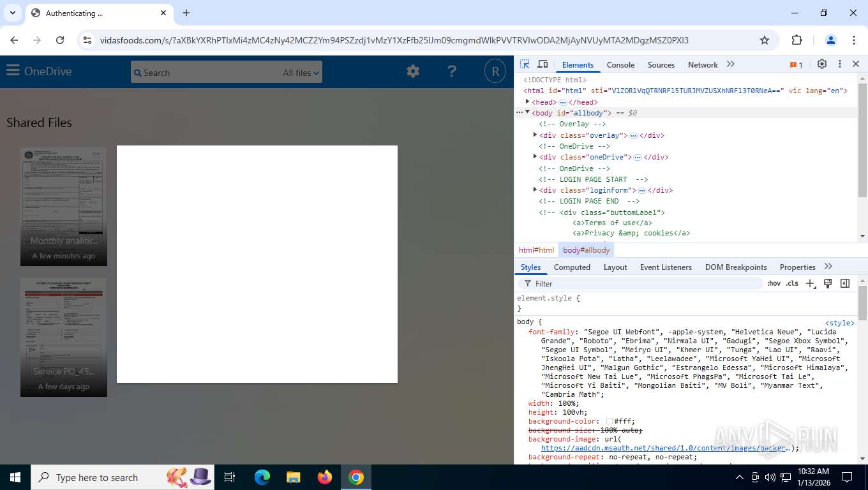
Task: Open the tab search chevron
Action: click(12, 13)
